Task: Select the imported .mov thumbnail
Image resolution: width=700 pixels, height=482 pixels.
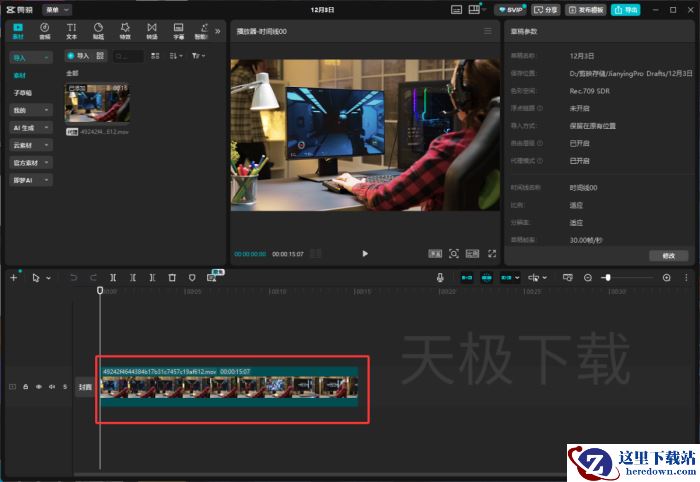Action: coord(97,103)
